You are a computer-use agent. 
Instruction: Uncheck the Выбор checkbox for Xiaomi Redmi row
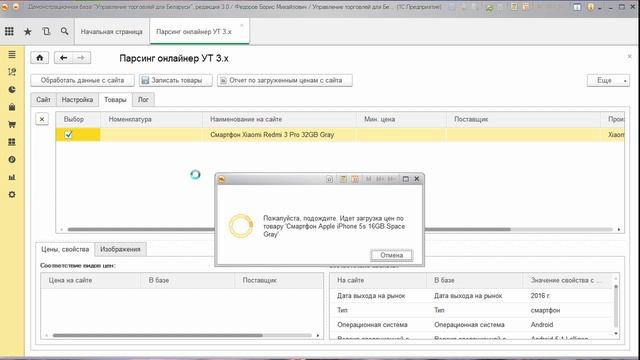click(69, 134)
